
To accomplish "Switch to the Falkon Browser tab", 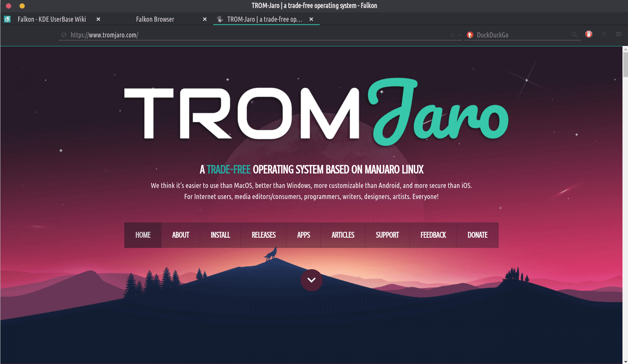I will click(155, 19).
